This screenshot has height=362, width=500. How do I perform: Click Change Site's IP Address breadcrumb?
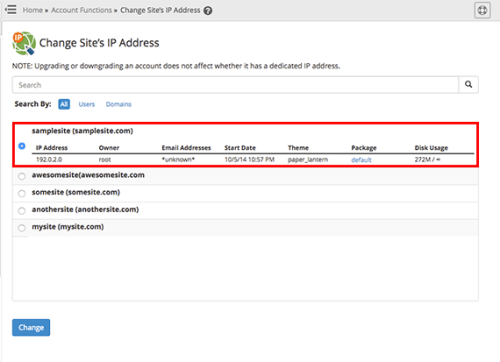pos(160,10)
